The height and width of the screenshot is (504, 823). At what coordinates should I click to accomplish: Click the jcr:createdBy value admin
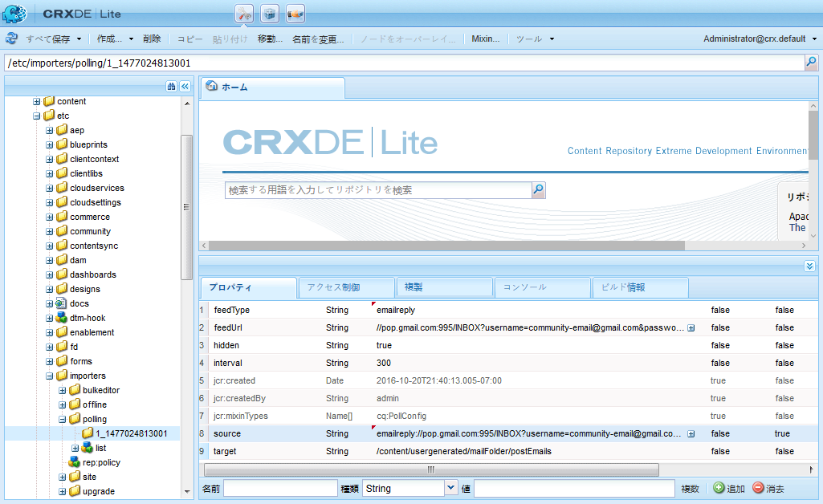click(388, 398)
